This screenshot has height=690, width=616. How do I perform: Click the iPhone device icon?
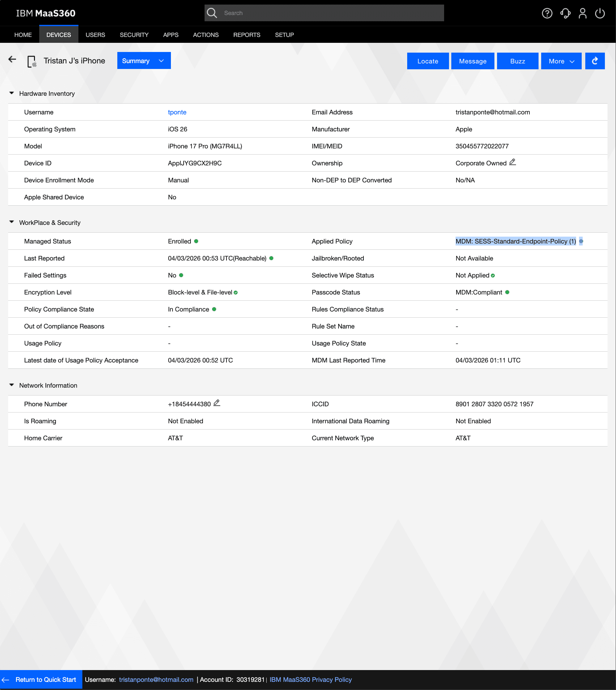(x=32, y=62)
